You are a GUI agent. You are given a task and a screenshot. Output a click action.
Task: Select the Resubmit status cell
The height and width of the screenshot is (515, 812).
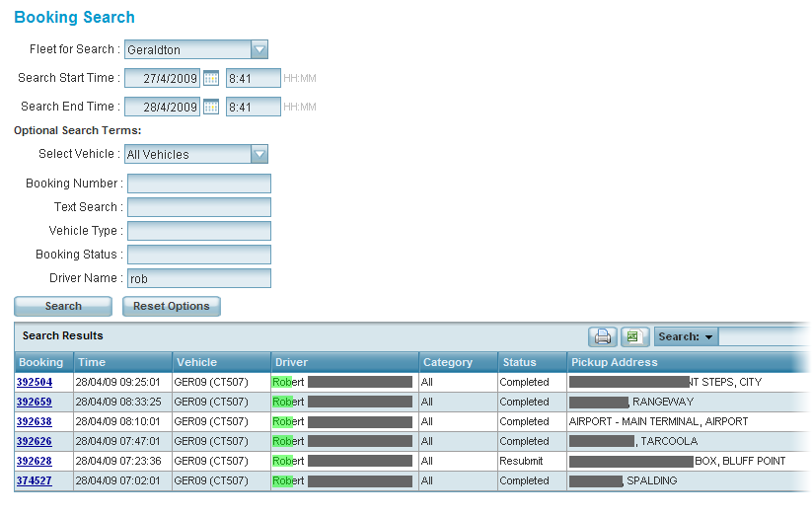click(533, 461)
